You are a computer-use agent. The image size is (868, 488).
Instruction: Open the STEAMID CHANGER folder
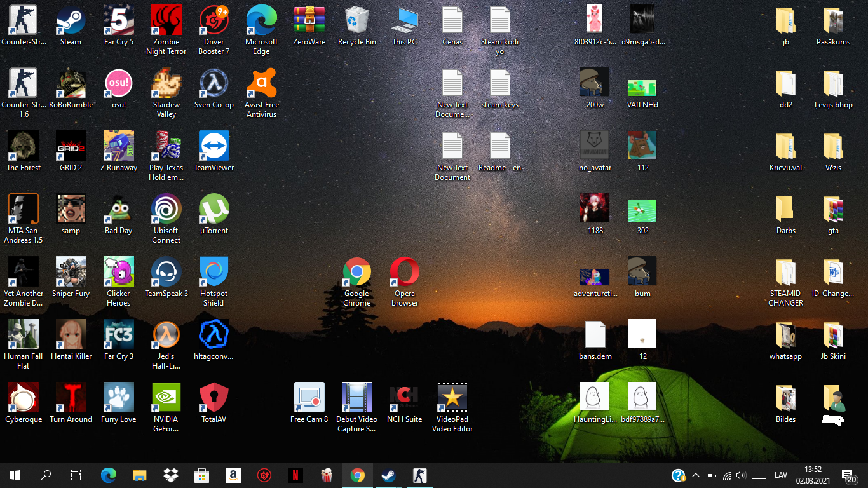786,282
